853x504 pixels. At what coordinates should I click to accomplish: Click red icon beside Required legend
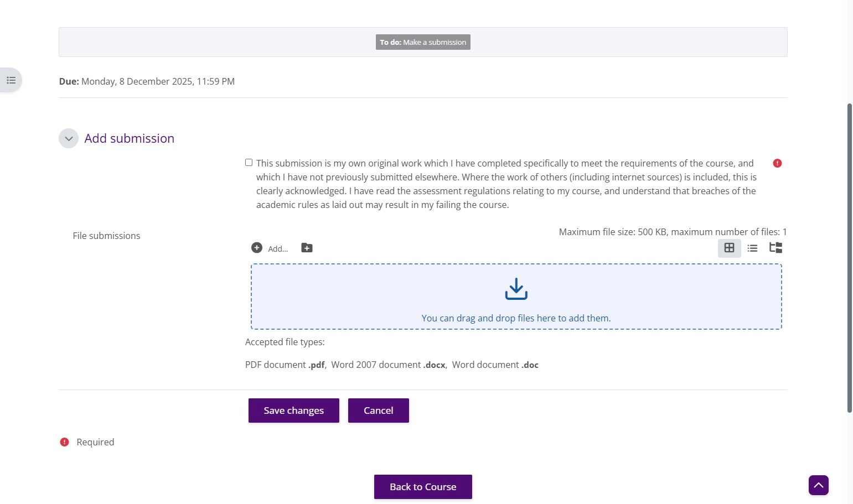[64, 442]
